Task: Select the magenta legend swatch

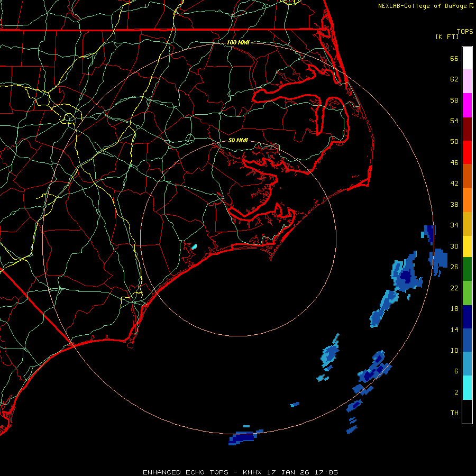Action: click(467, 105)
